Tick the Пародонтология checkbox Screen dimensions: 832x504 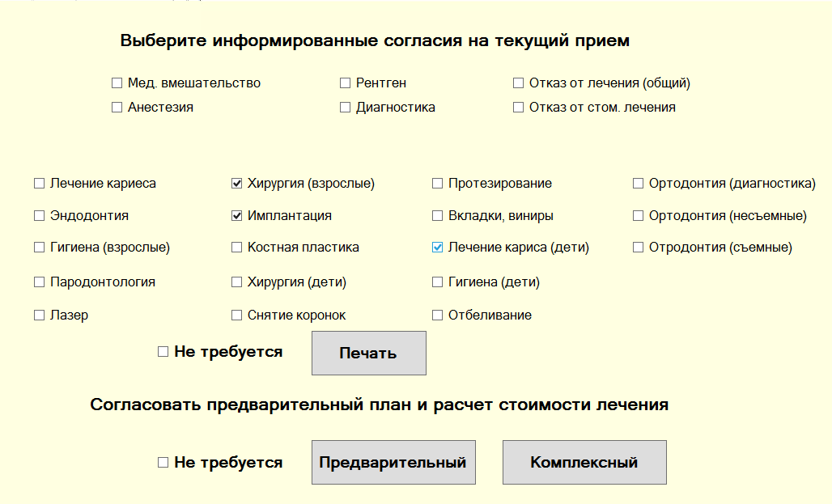point(39,282)
